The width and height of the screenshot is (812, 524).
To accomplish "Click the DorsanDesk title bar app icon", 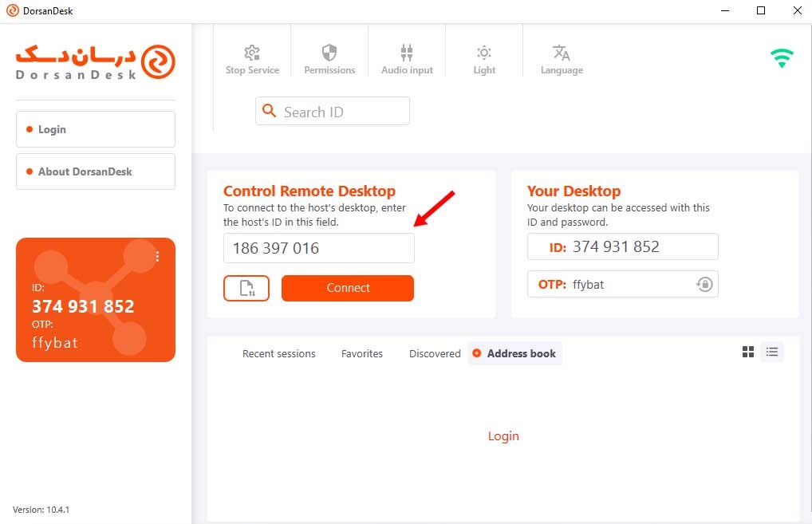I will [13, 10].
